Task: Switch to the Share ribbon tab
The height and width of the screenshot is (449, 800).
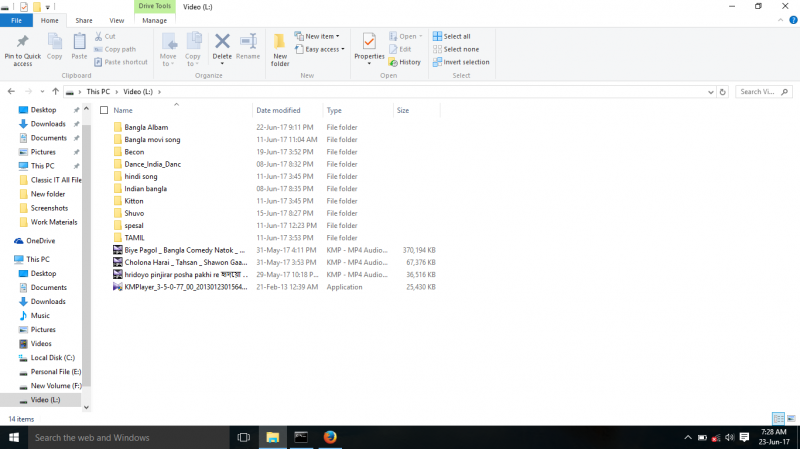Action: pos(84,20)
